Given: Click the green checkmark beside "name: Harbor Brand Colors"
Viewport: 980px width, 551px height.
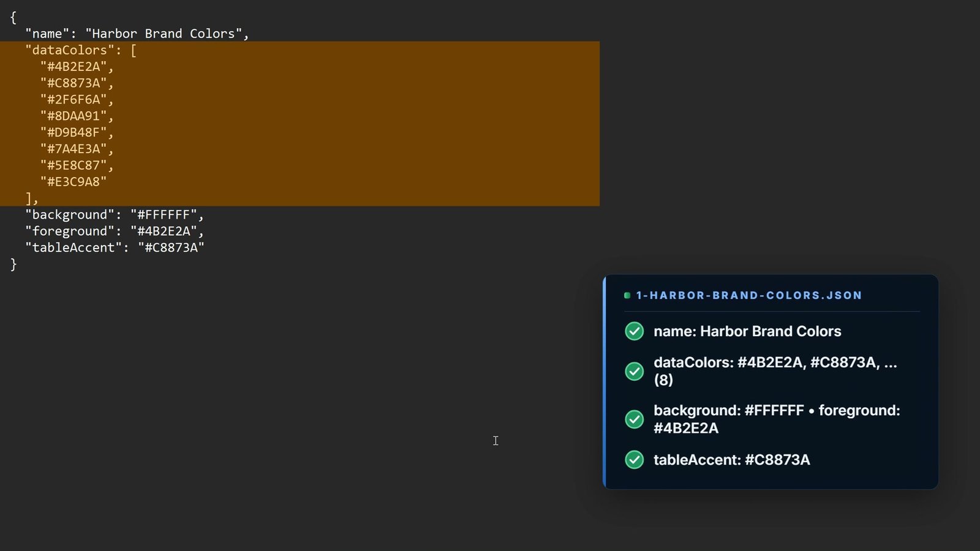Looking at the screenshot, I should pyautogui.click(x=634, y=331).
